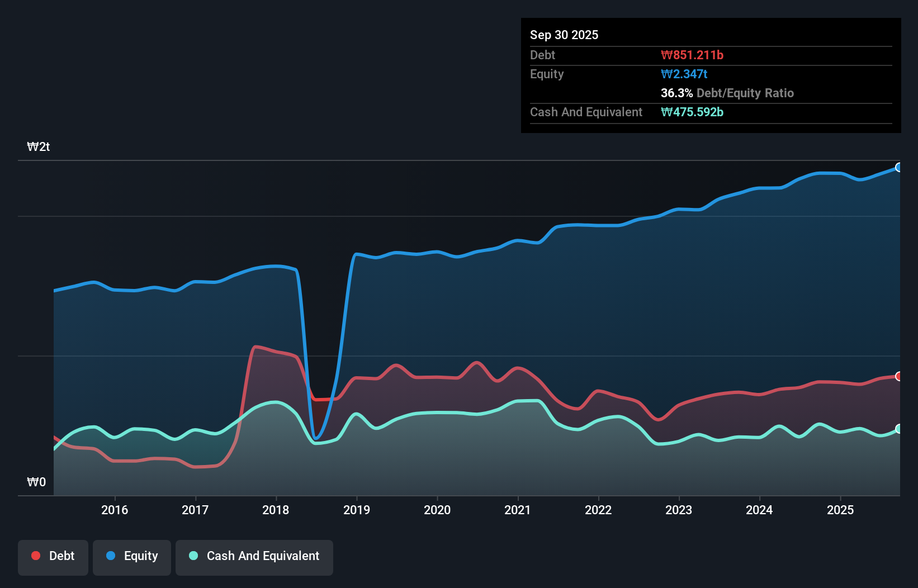Image resolution: width=918 pixels, height=588 pixels.
Task: Click the ₩0 y-axis label
Action: (x=36, y=482)
